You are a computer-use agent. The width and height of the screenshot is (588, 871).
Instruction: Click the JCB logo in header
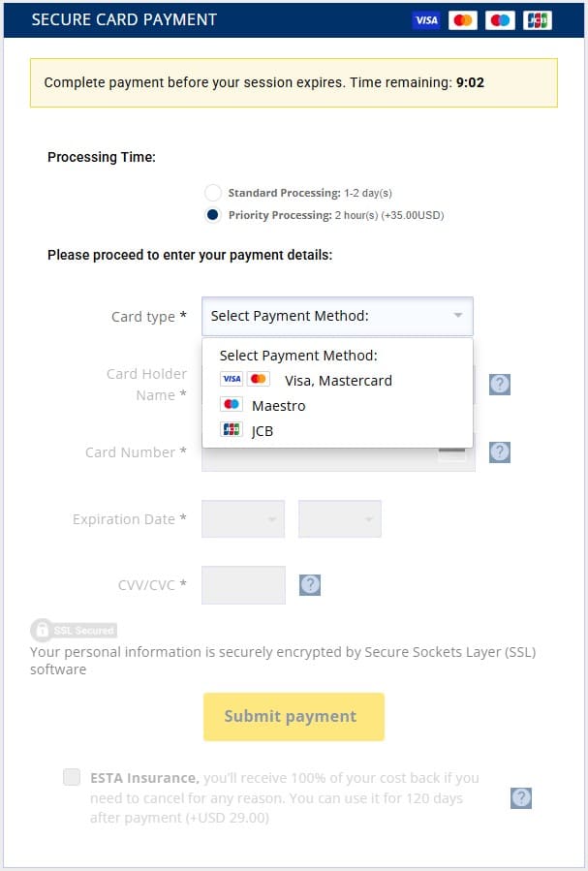point(538,20)
